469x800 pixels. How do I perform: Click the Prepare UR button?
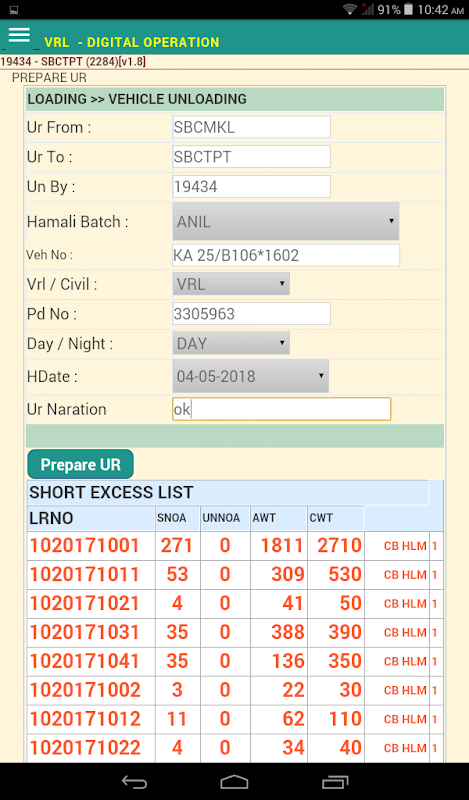coord(81,464)
